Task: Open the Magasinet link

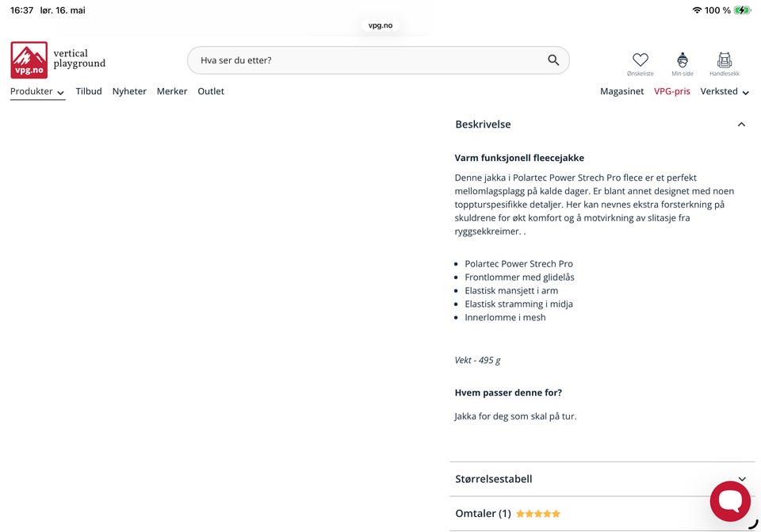Action: (621, 91)
